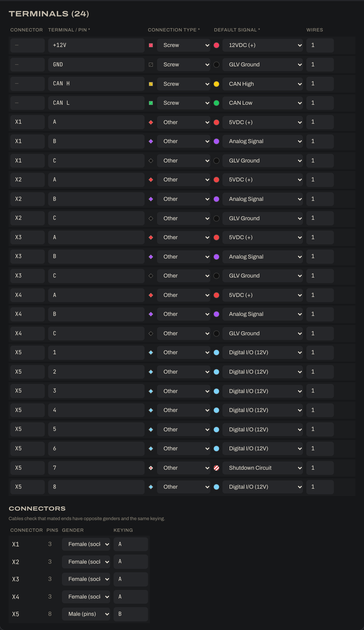364x630 pixels.
Task: Click the purple Analog Signal color dot for X4 B
Action: coord(216,314)
